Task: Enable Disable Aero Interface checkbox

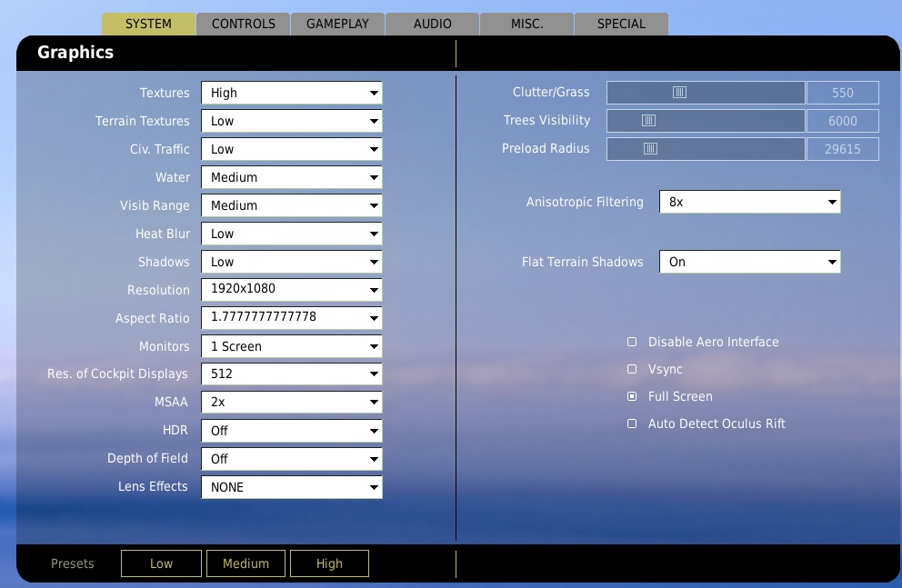Action: (x=632, y=342)
